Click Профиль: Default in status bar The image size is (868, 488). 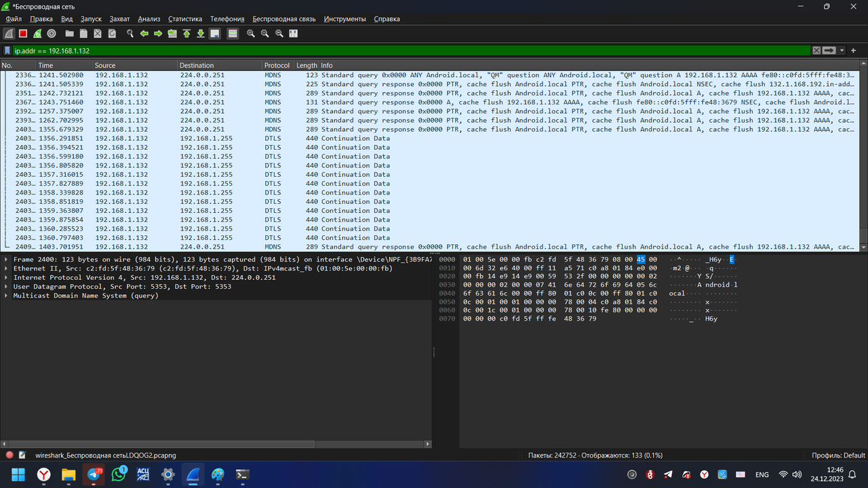point(838,455)
